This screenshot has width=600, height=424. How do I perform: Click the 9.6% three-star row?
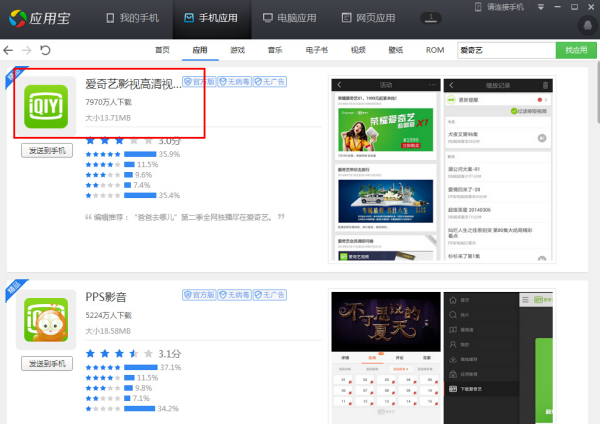pyautogui.click(x=119, y=175)
